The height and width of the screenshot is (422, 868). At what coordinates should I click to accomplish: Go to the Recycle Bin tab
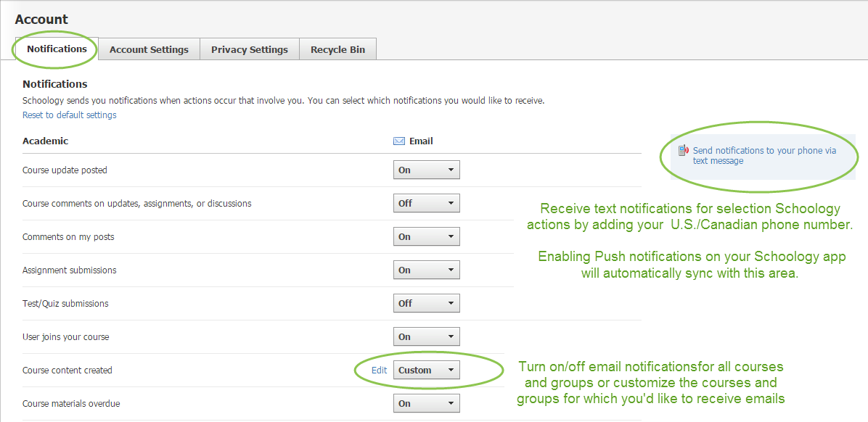point(337,49)
